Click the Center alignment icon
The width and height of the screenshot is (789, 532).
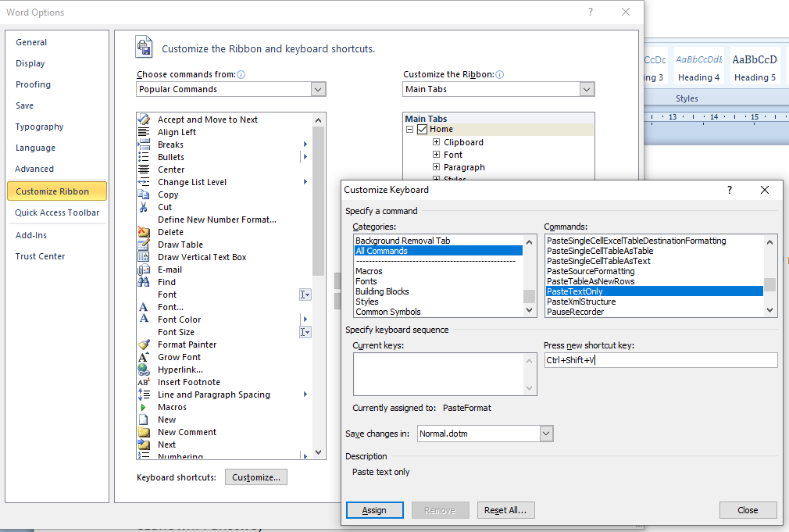pyautogui.click(x=144, y=170)
